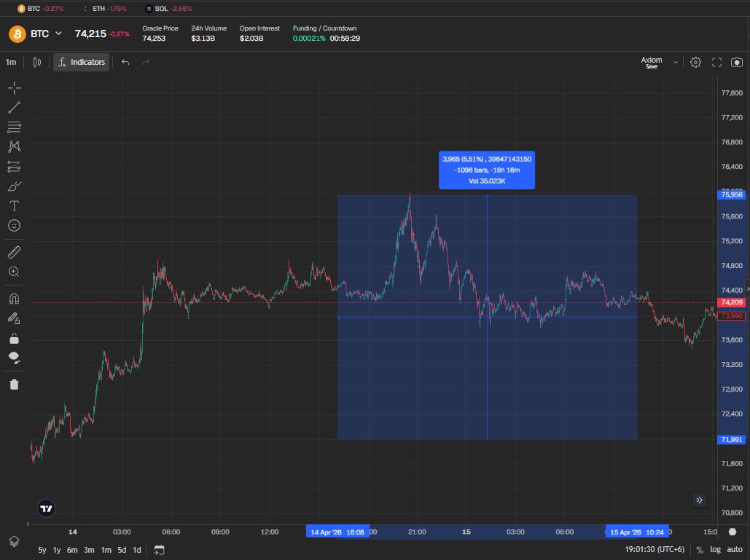
Task: Set chart range to 6m
Action: pos(72,550)
